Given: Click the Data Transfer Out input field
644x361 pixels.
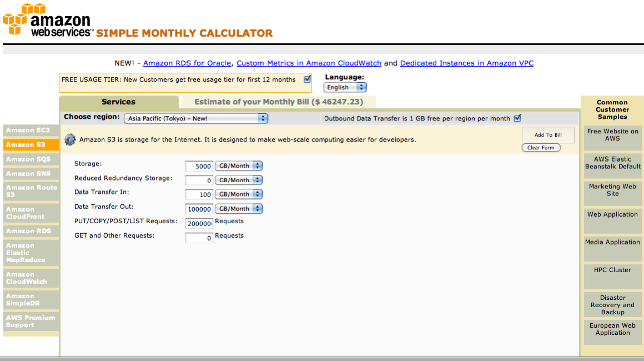Looking at the screenshot, I should coord(199,209).
